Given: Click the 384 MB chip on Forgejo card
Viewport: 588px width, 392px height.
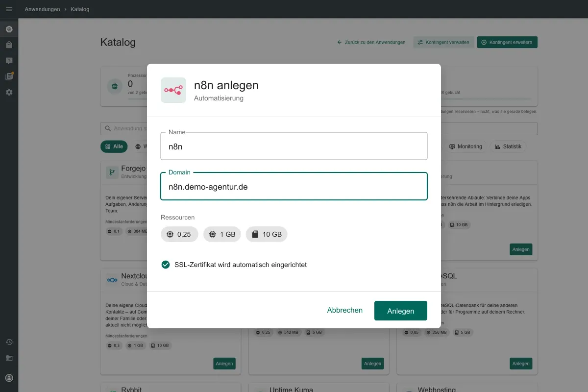Looking at the screenshot, I should [x=137, y=231].
